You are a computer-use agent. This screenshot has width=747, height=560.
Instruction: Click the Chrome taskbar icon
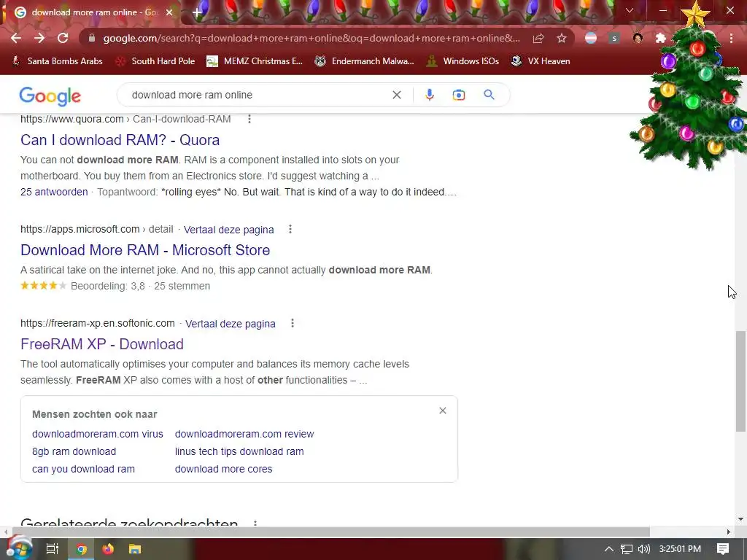click(x=82, y=549)
